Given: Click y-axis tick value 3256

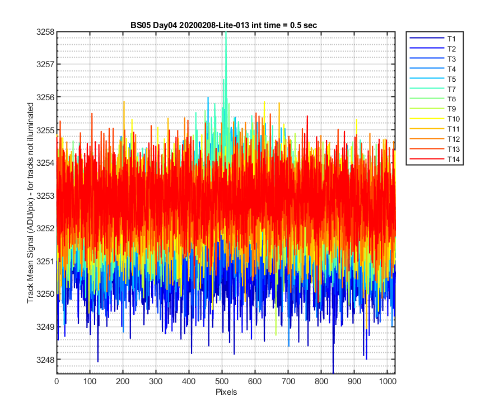Looking at the screenshot, I should (45, 97).
